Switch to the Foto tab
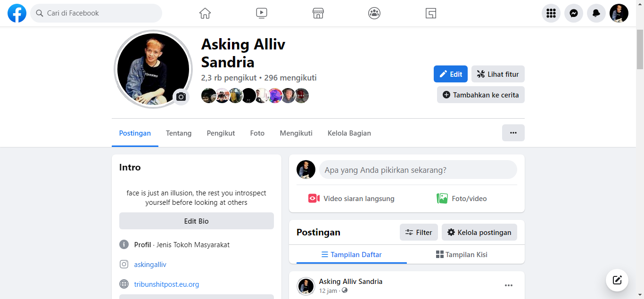Image resolution: width=644 pixels, height=299 pixels. pyautogui.click(x=257, y=133)
